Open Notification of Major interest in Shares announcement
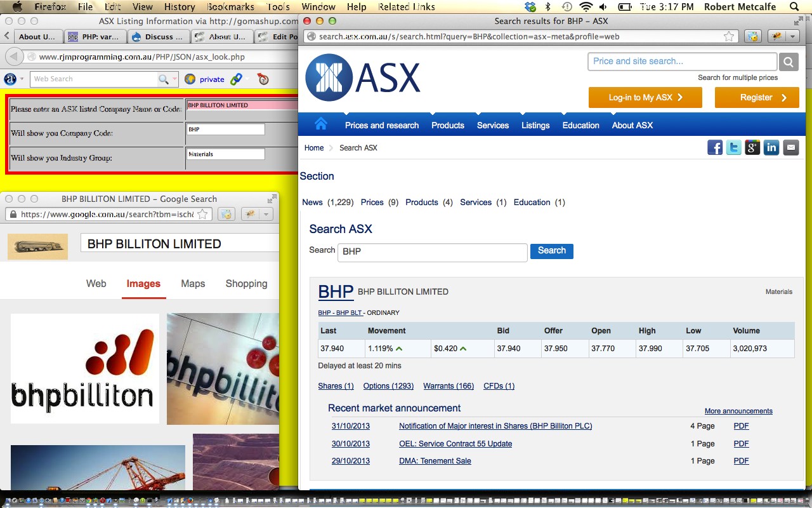 click(x=495, y=426)
